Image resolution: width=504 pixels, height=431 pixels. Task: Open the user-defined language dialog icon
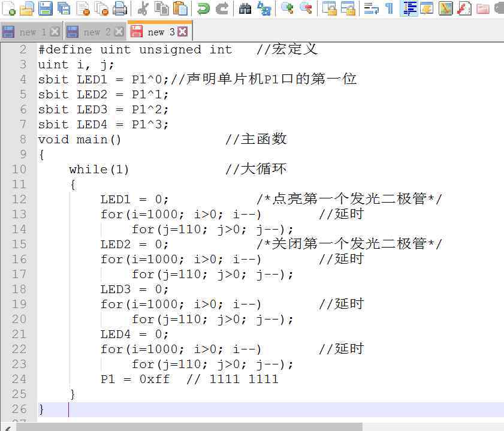[x=427, y=8]
